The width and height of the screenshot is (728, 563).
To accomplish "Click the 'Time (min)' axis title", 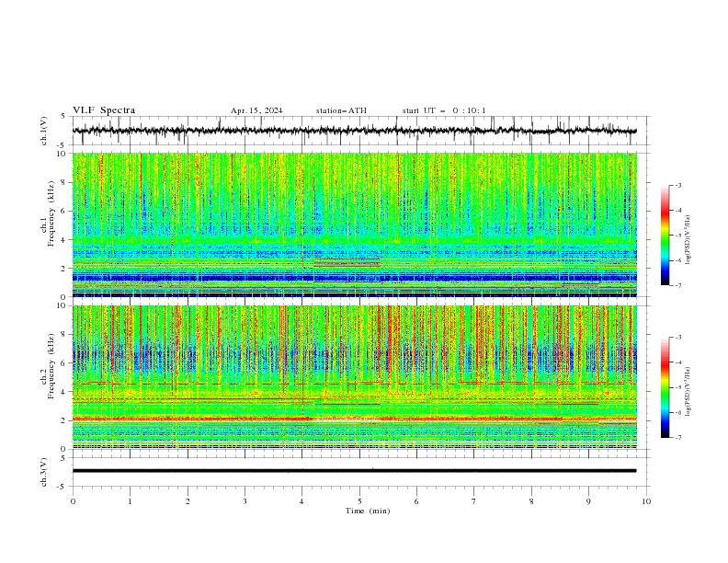I will pyautogui.click(x=368, y=511).
